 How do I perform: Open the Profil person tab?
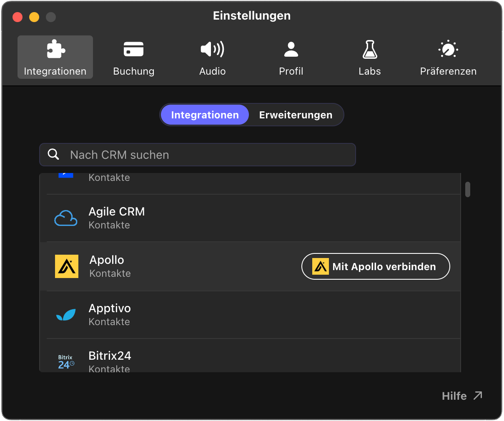click(291, 57)
